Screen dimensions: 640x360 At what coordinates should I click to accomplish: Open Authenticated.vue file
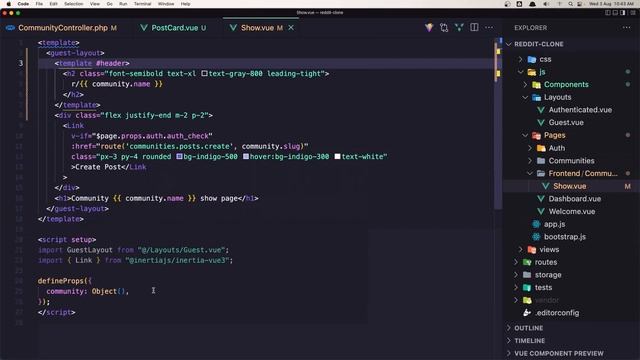point(580,110)
